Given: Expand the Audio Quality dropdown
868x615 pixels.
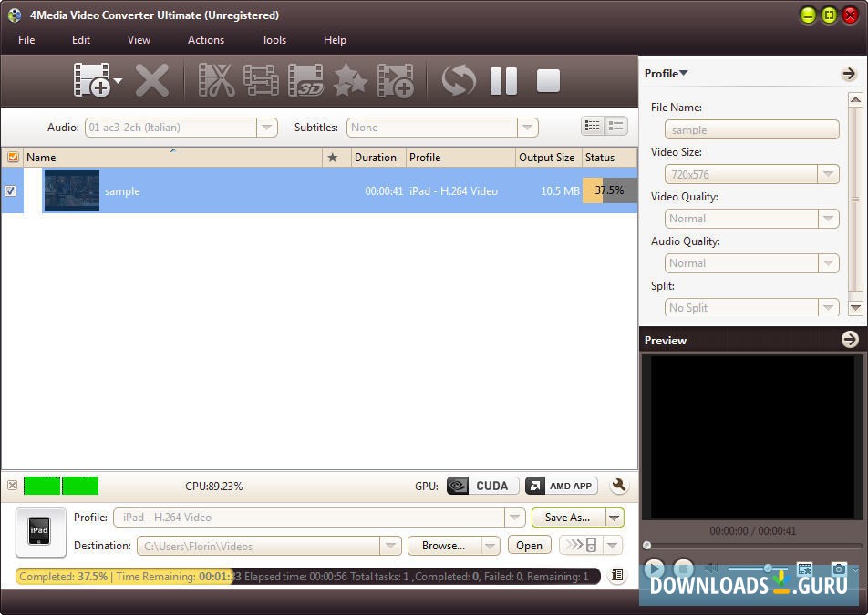Looking at the screenshot, I should (828, 263).
